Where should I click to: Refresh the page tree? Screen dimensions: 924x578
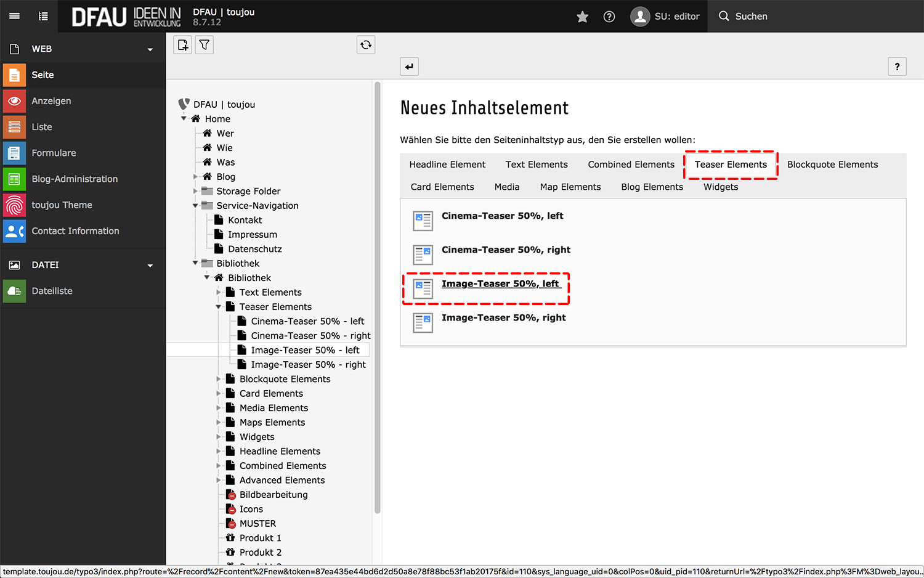(x=366, y=45)
